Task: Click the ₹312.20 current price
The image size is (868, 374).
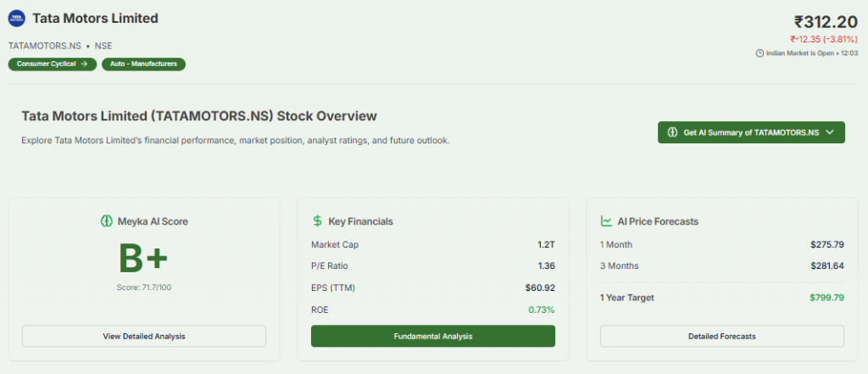Action: (826, 22)
